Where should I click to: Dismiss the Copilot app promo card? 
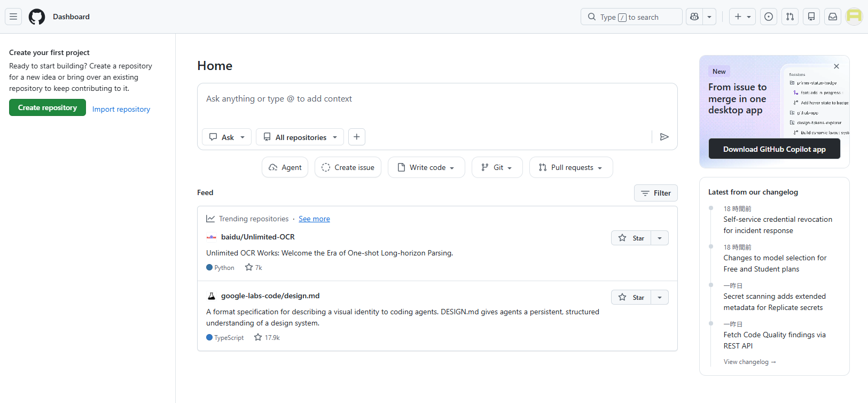pyautogui.click(x=836, y=66)
